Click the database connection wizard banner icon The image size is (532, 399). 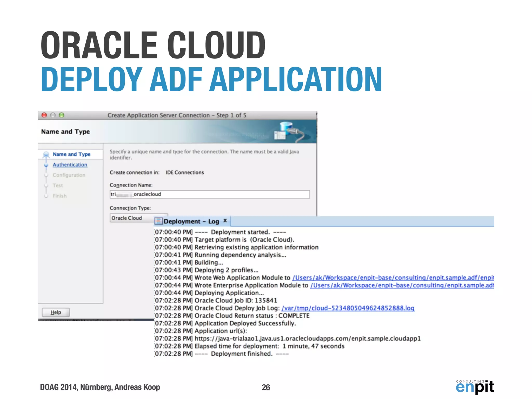point(289,132)
